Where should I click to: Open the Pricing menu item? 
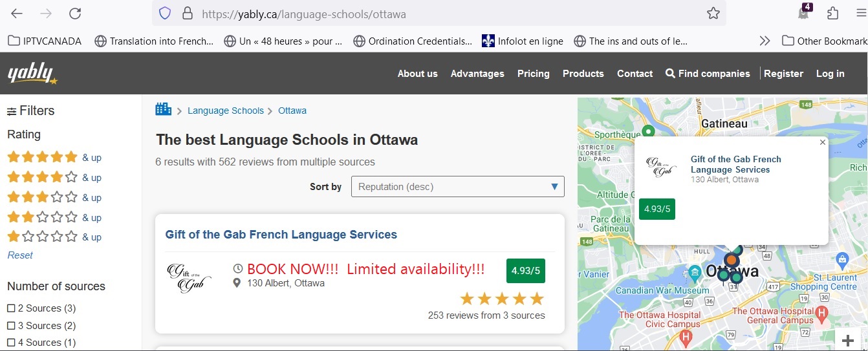pos(533,74)
